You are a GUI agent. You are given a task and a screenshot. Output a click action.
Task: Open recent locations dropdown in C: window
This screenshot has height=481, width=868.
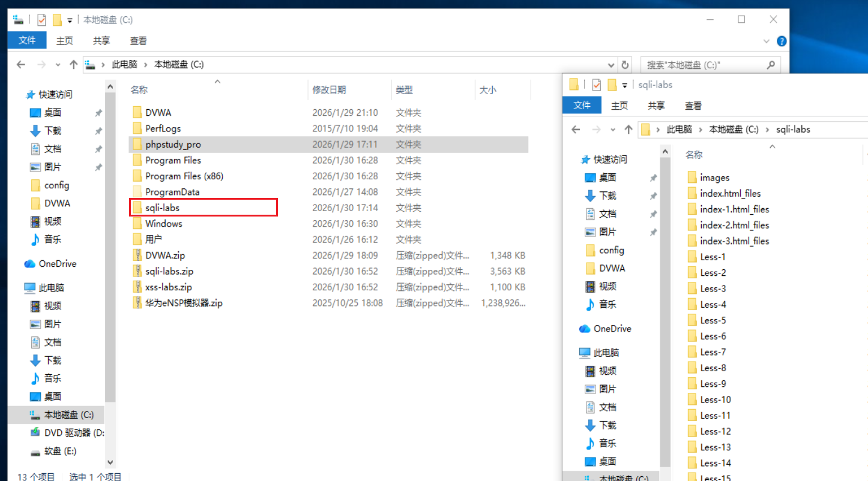pos(58,64)
